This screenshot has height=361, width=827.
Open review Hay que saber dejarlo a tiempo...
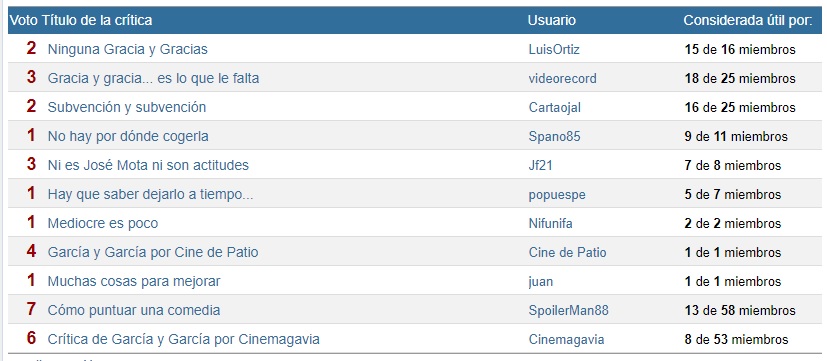pos(150,195)
